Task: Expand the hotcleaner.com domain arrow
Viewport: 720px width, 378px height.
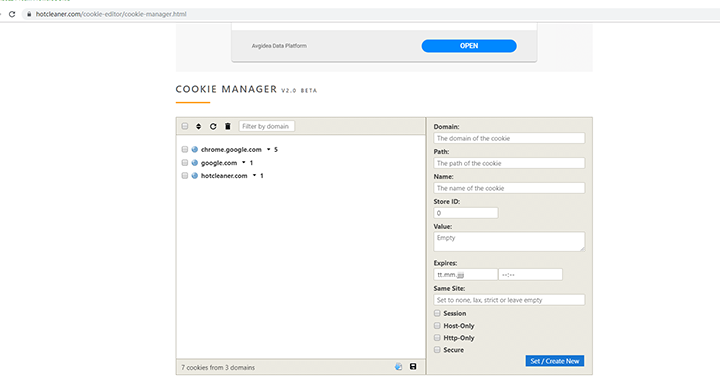Action: click(x=254, y=175)
